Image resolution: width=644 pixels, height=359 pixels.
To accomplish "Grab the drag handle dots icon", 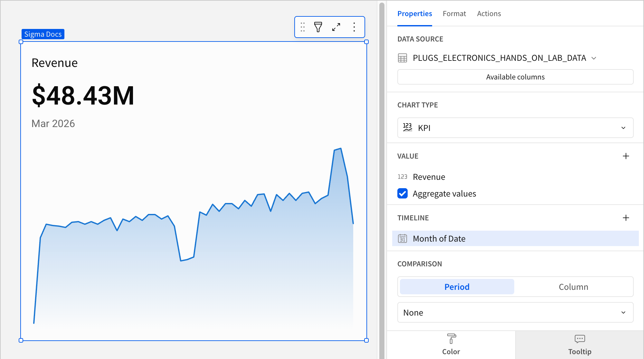I will pos(302,27).
